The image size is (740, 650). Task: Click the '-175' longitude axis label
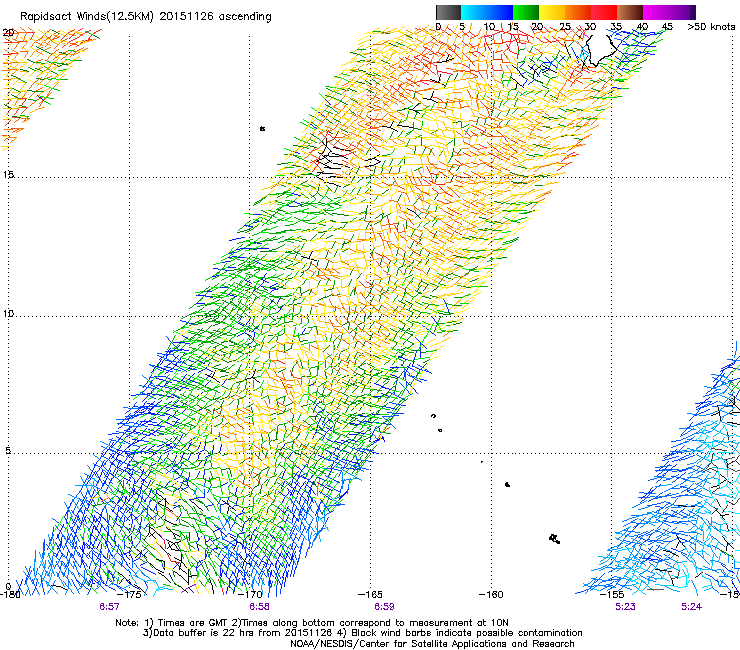pos(128,594)
